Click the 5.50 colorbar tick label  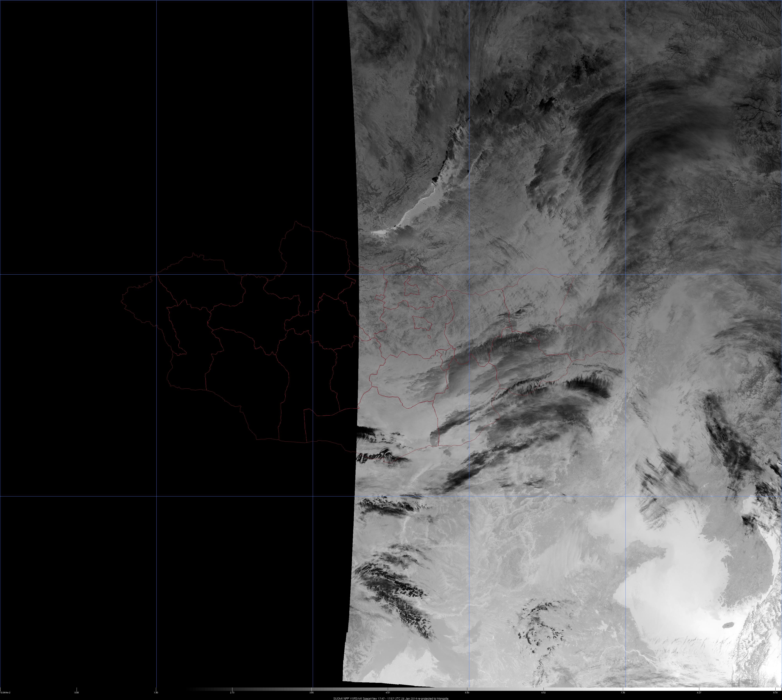tap(467, 693)
